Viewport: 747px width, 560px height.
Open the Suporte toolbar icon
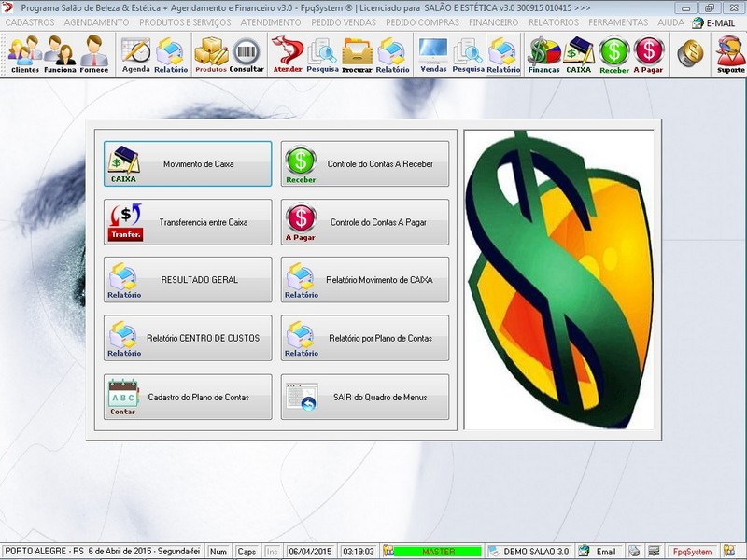pyautogui.click(x=729, y=54)
